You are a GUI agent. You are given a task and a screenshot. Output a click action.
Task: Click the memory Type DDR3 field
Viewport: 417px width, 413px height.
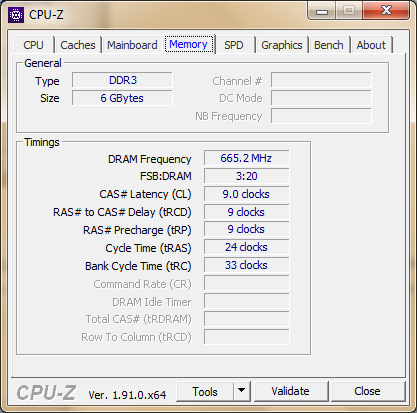122,80
